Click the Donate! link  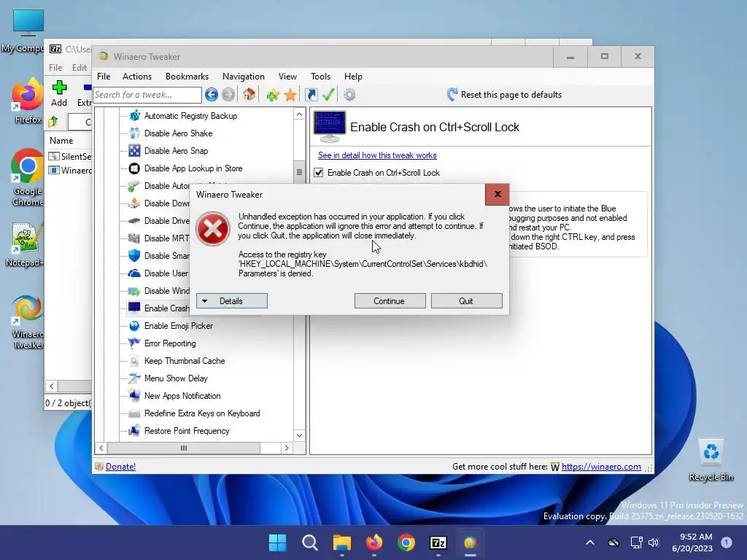pyautogui.click(x=120, y=467)
